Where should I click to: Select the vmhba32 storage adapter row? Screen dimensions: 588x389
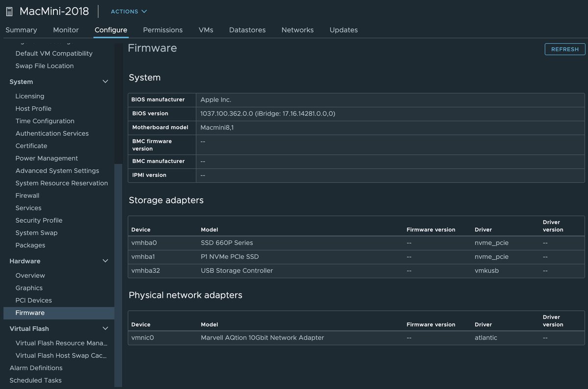tap(356, 270)
